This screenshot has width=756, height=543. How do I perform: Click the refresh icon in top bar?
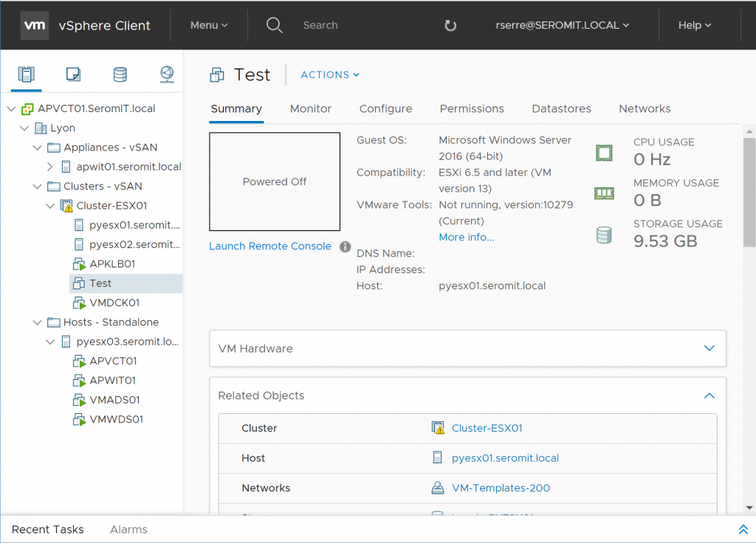click(450, 26)
